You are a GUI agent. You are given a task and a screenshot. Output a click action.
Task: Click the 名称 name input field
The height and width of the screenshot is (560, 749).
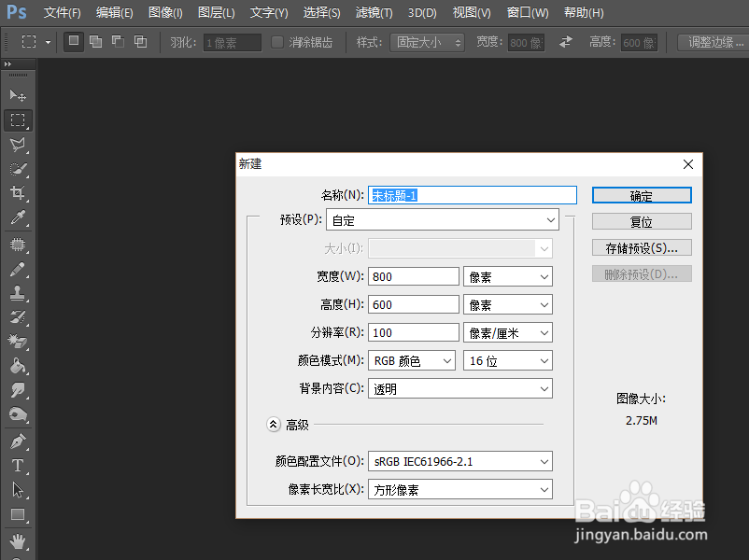[x=472, y=194]
